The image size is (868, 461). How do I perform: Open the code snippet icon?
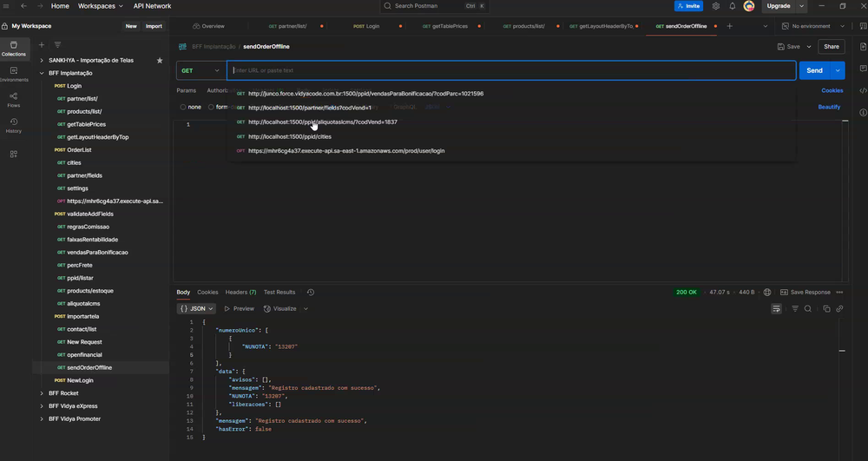[863, 90]
